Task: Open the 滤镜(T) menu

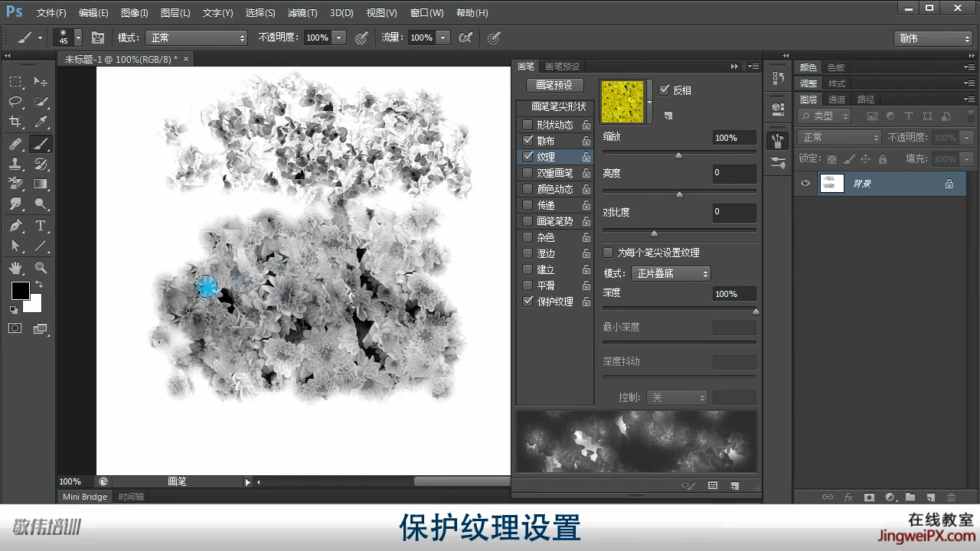Action: (x=302, y=13)
